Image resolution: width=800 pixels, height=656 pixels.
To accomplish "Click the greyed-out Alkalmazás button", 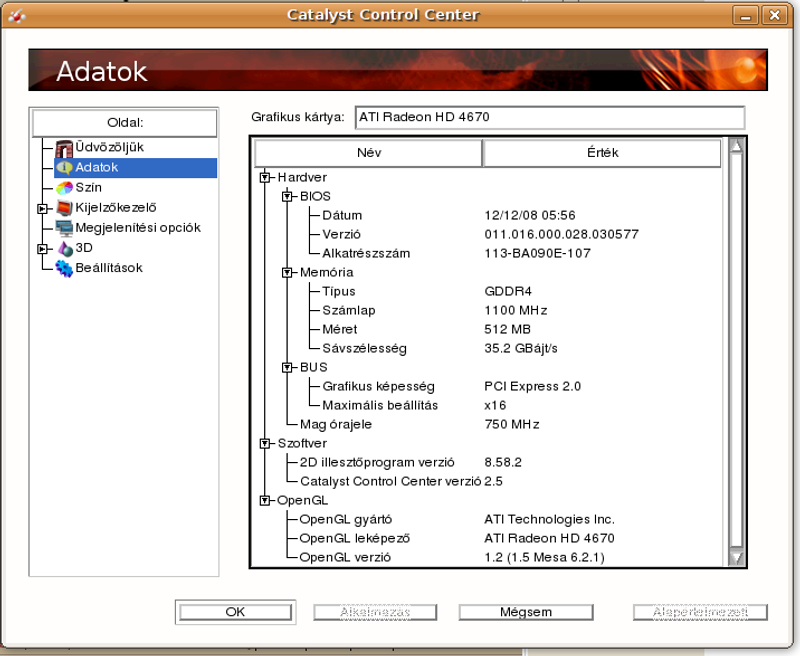I will pos(375,612).
